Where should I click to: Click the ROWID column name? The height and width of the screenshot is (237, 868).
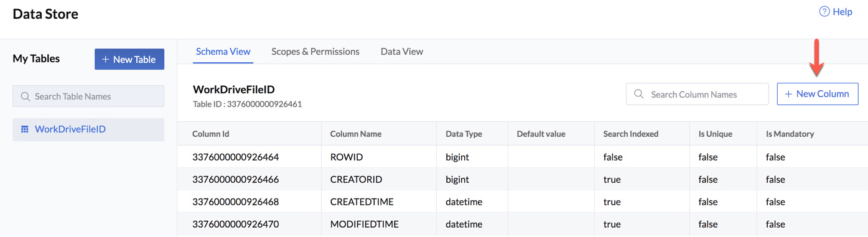(347, 157)
